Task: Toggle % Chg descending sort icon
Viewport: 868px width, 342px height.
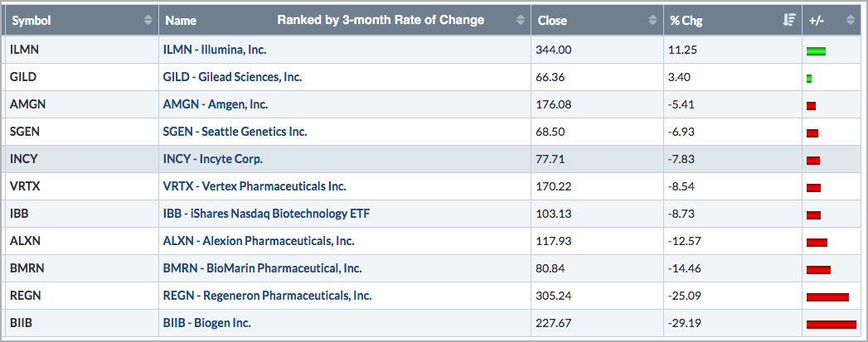Action: (789, 20)
